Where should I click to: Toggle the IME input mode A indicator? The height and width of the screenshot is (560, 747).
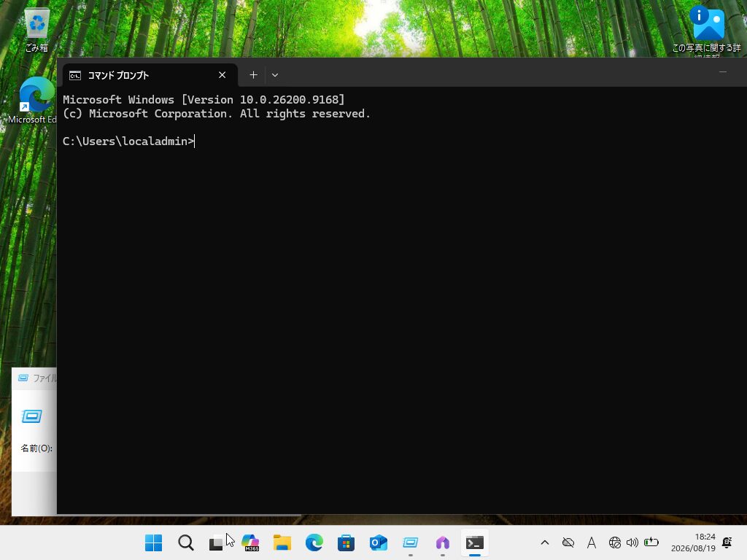[x=592, y=542]
